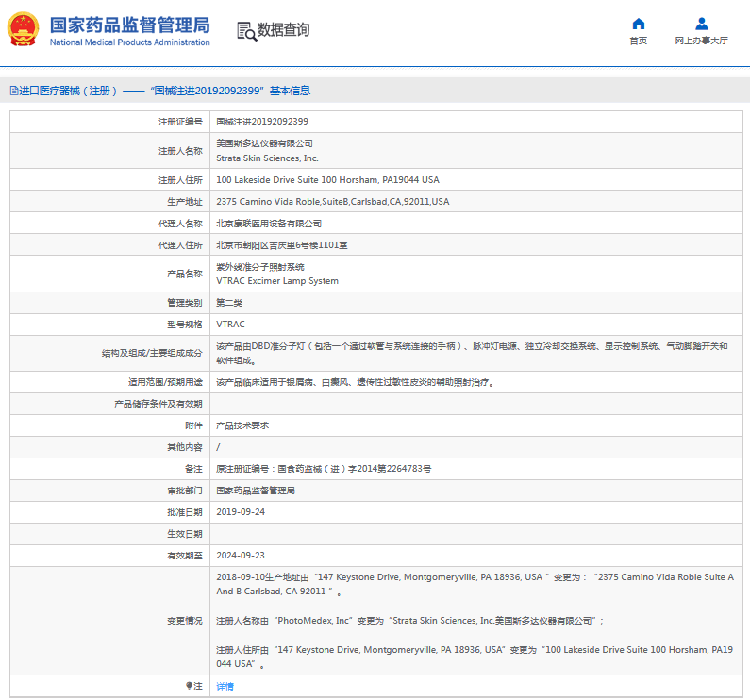Click the 变更情况 row label
This screenshot has height=700, width=750.
click(185, 621)
